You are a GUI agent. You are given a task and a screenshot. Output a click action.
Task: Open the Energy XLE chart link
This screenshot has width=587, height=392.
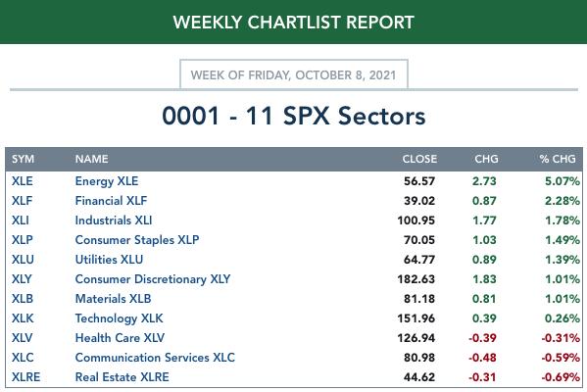pos(107,181)
